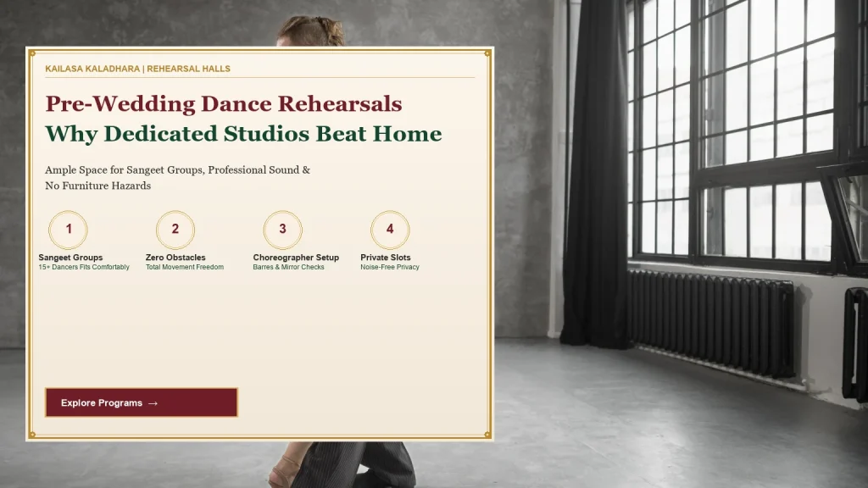The width and height of the screenshot is (868, 488).
Task: Click the Choreographer Setup label
Action: click(296, 258)
